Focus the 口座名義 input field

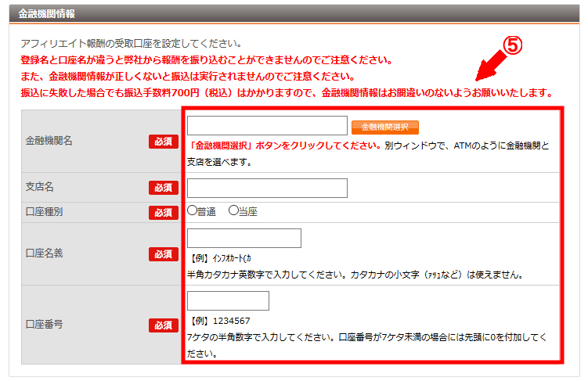click(x=244, y=239)
